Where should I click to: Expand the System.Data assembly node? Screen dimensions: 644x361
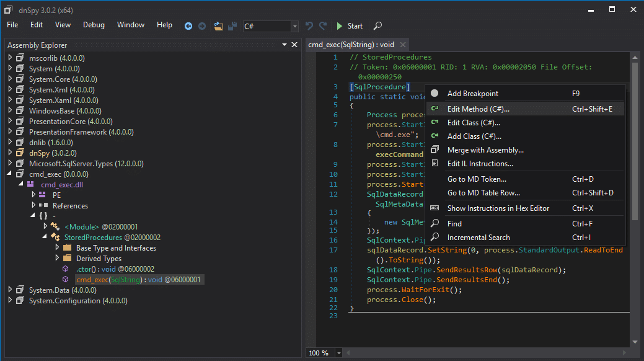pos(11,290)
